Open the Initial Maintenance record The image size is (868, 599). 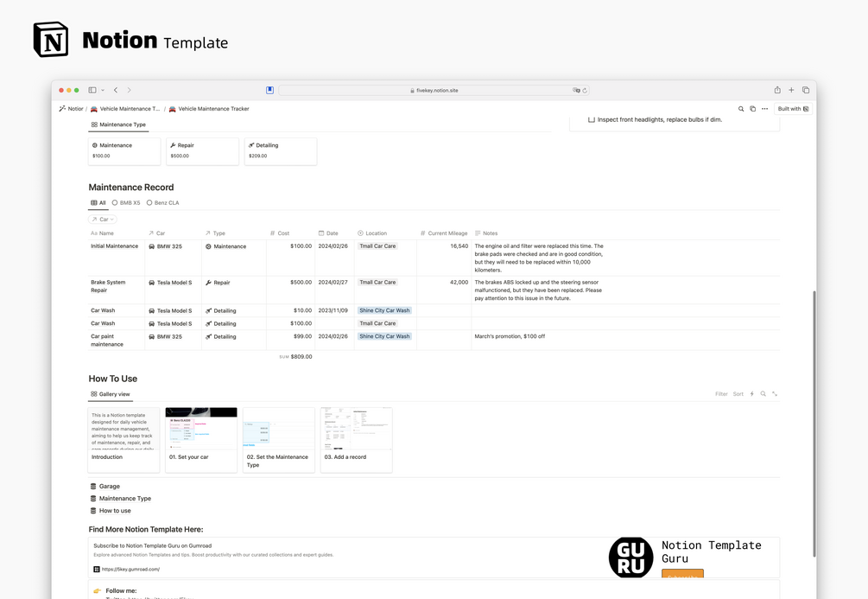tap(115, 246)
